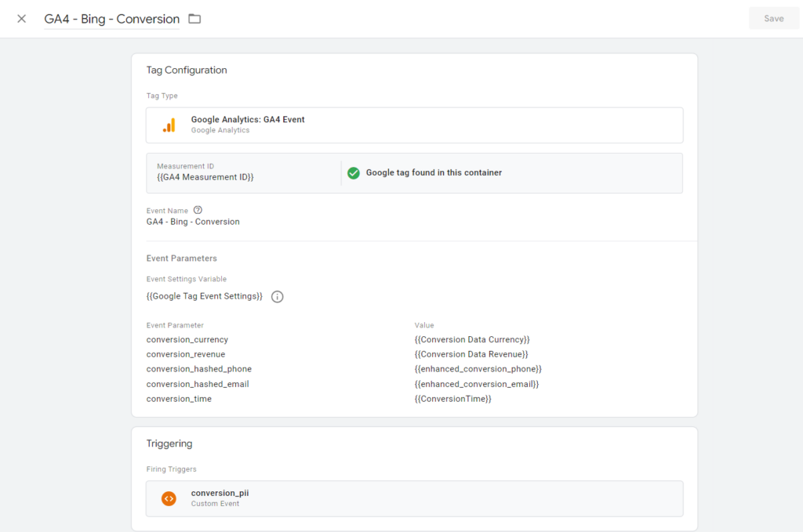Edit the tag name GA4 - Bing - Conversion
This screenshot has width=803, height=532.
111,19
